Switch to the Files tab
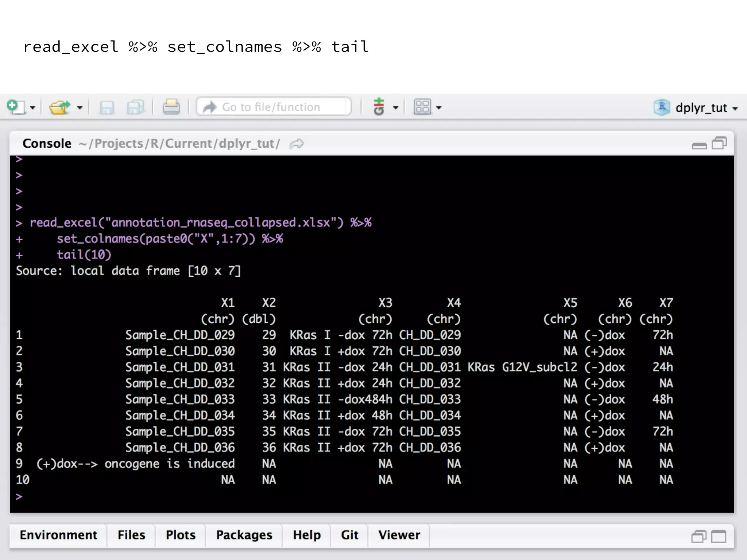This screenshot has width=747, height=560. click(131, 535)
